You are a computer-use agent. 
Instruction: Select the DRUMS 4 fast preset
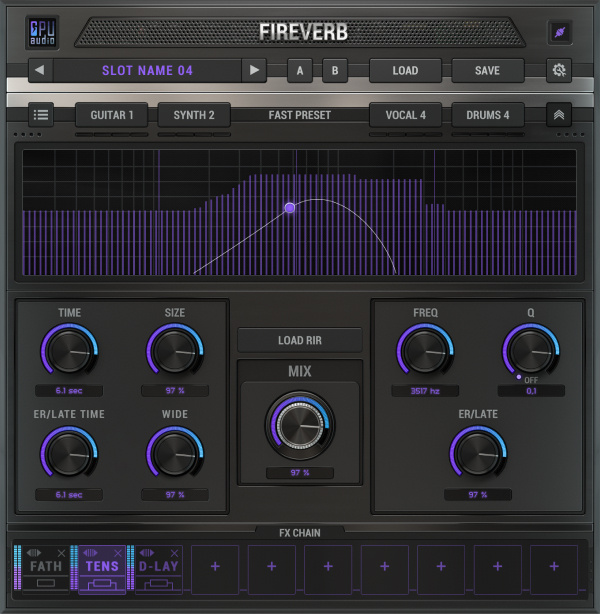(x=488, y=115)
